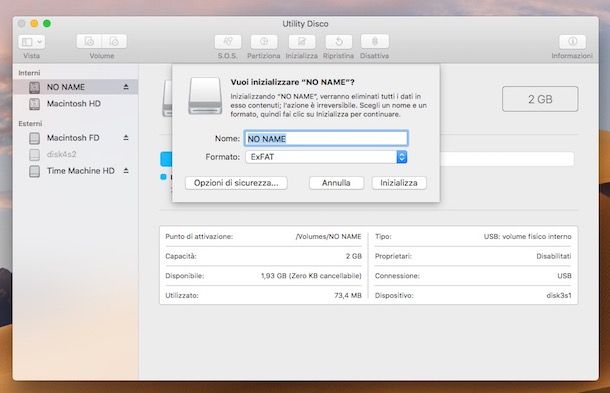
Task: Click the disk4s2 drive icon
Action: pos(35,155)
